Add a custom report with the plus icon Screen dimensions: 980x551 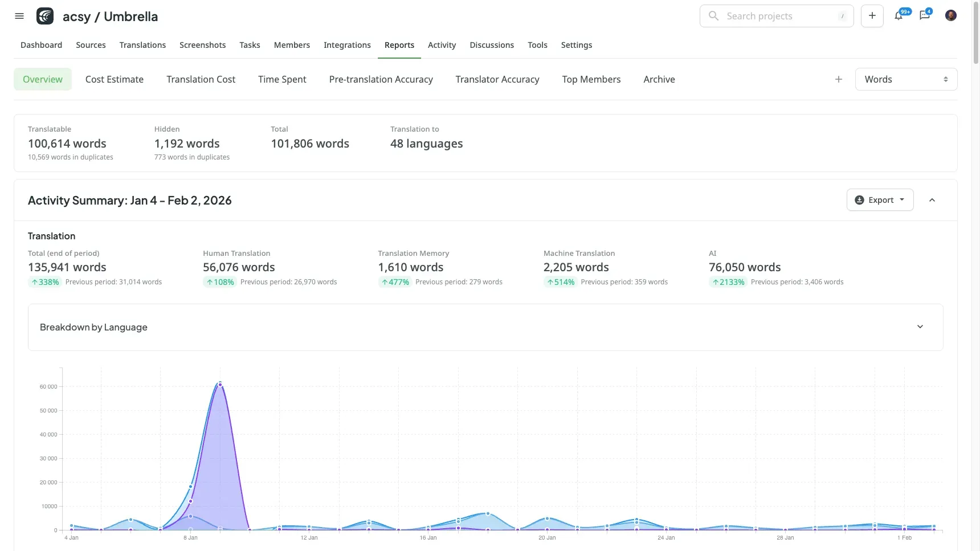point(838,79)
